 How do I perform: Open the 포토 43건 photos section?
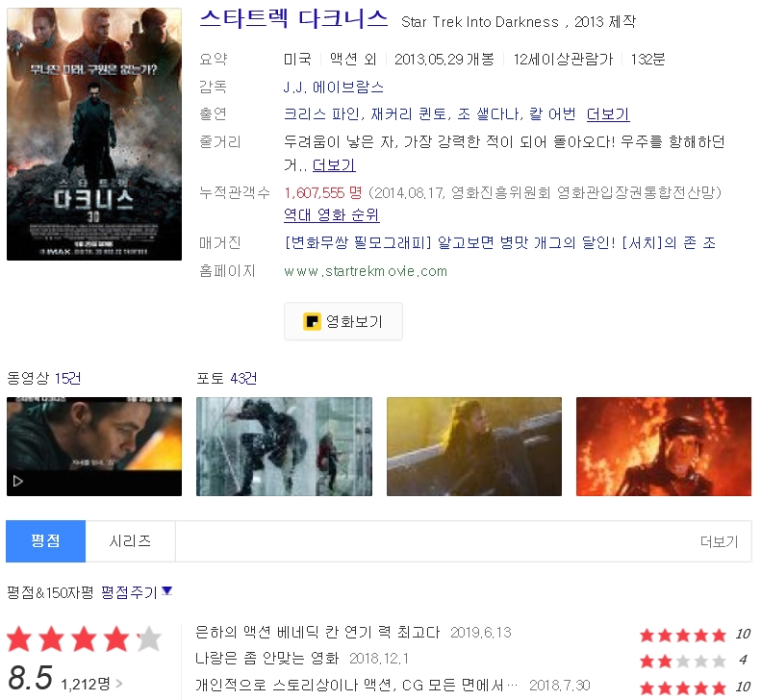tap(226, 378)
